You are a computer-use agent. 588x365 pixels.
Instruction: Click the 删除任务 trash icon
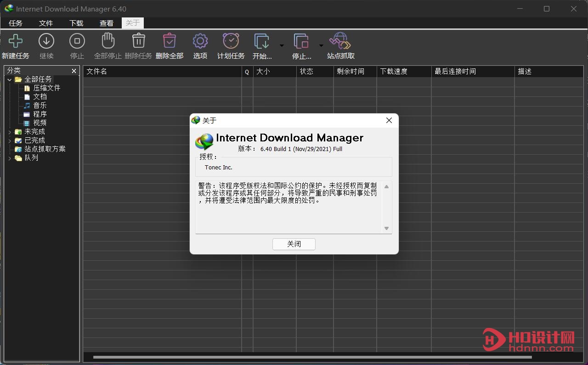139,40
